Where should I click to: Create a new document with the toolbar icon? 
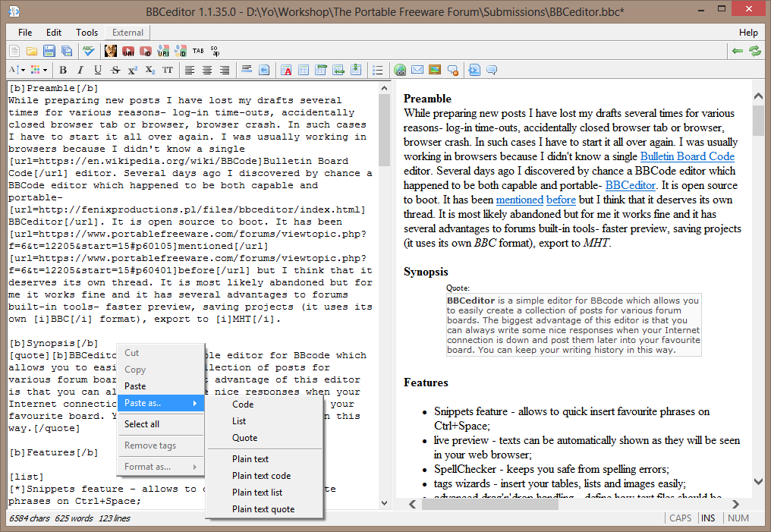(x=14, y=51)
